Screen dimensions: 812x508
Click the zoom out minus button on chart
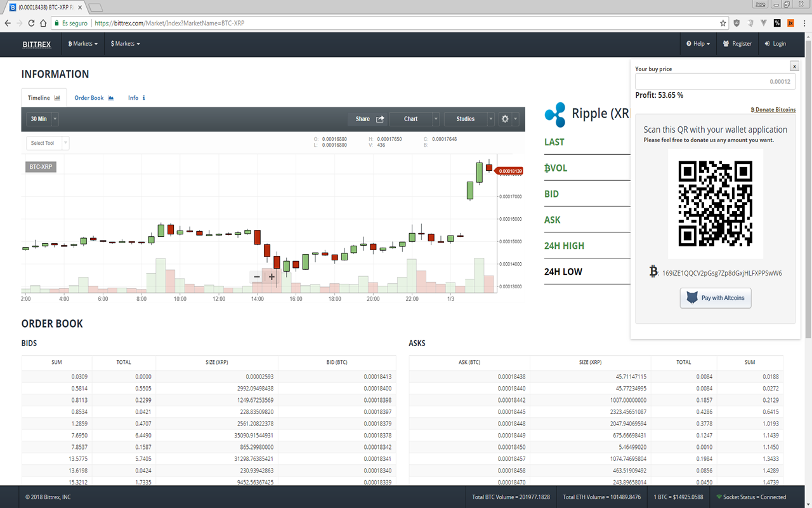tap(257, 277)
